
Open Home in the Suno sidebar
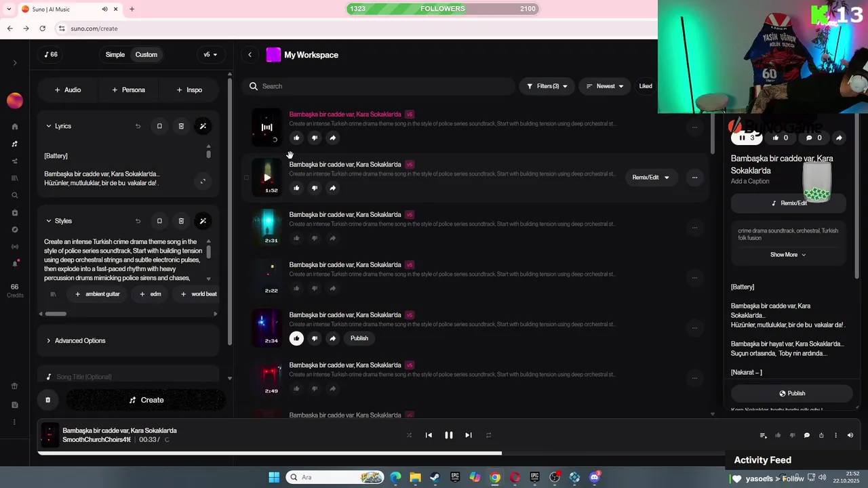pos(15,127)
